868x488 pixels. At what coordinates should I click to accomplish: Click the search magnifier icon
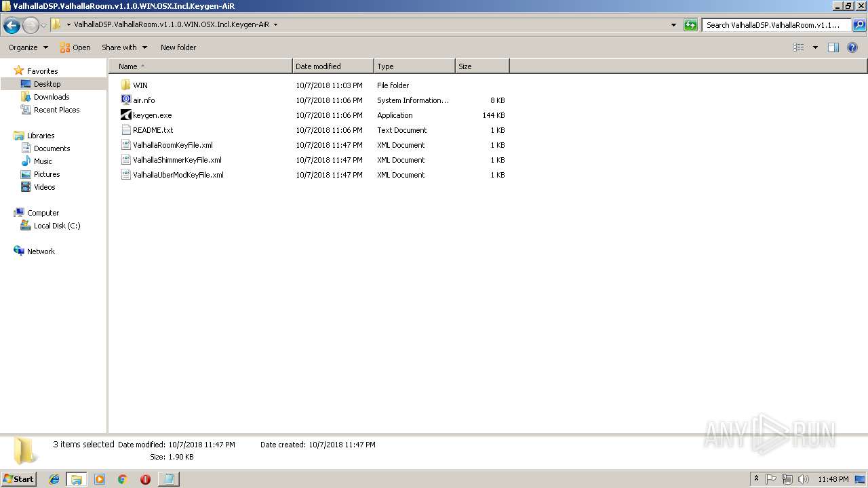coord(859,25)
